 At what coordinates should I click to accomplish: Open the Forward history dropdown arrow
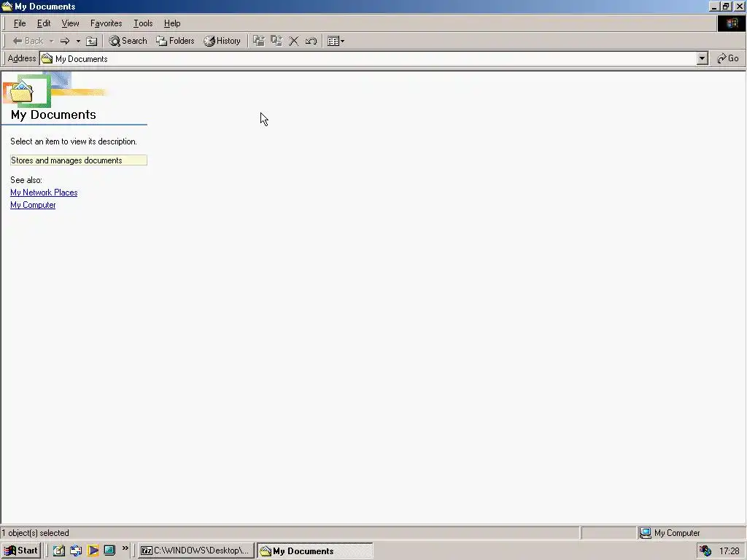click(x=78, y=41)
